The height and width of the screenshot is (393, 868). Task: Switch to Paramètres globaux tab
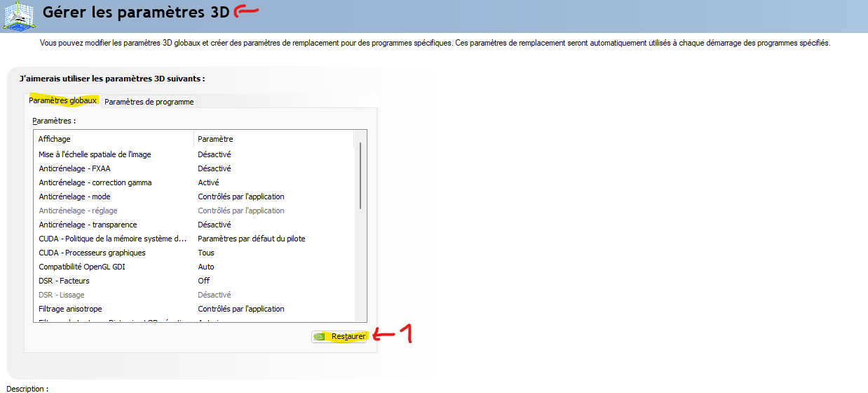63,101
